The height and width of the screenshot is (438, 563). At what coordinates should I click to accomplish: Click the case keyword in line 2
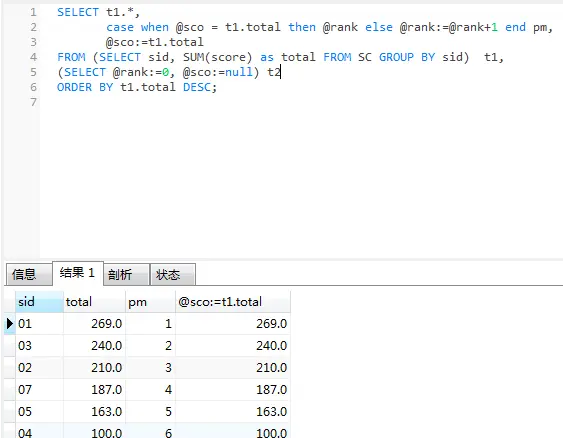click(120, 27)
